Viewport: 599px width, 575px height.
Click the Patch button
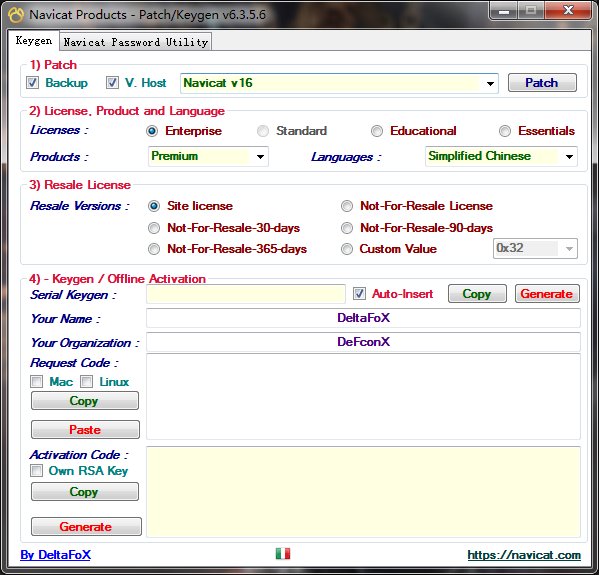click(542, 83)
